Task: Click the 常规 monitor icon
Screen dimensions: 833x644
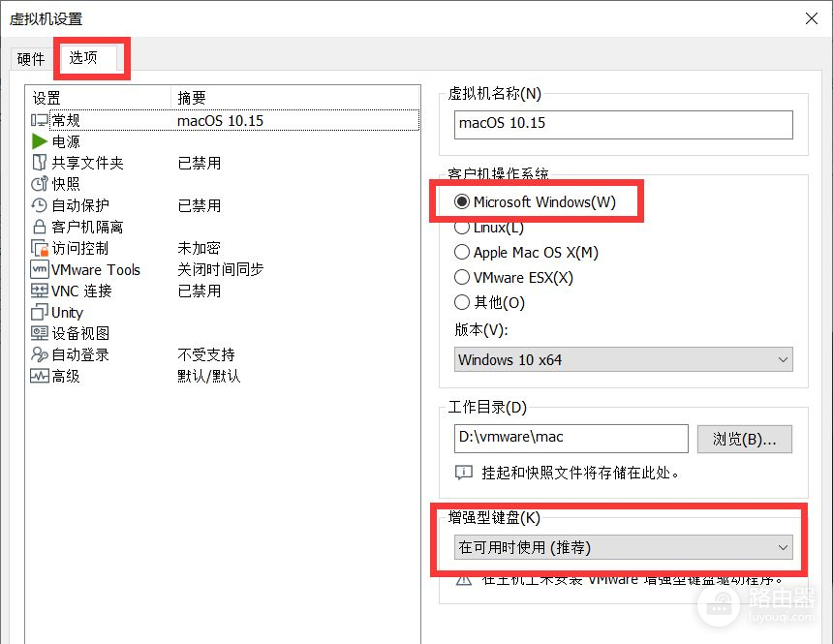Action: point(40,120)
